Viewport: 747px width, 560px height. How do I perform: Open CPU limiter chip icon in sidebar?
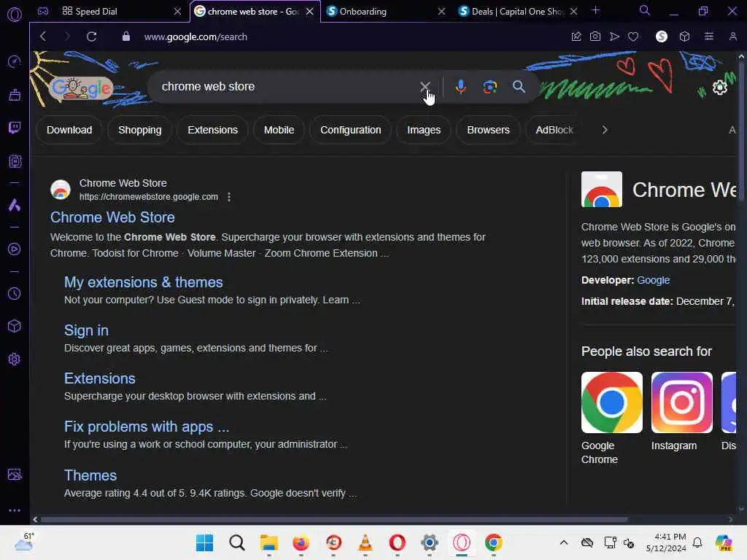pyautogui.click(x=15, y=161)
